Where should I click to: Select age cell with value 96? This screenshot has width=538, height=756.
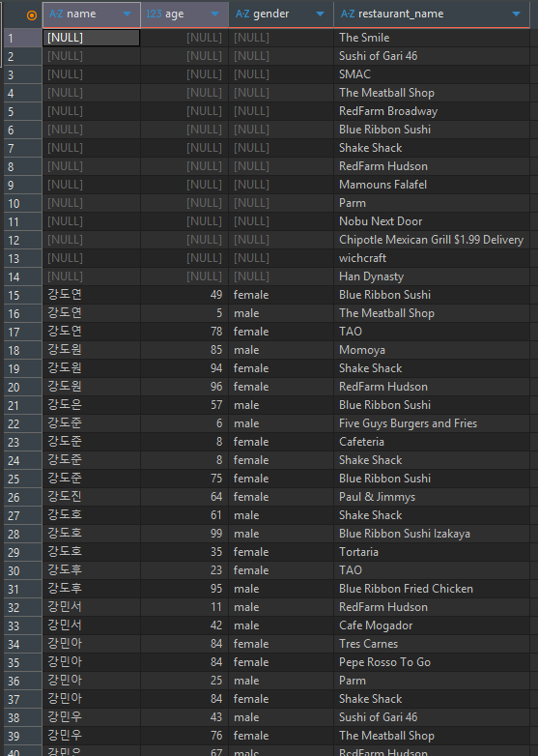coord(184,387)
